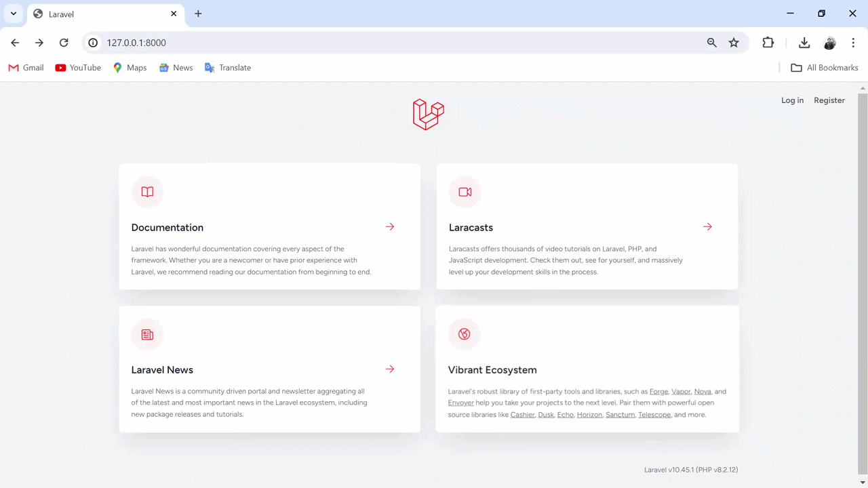This screenshot has height=488, width=868.
Task: Reload the page
Action: (x=64, y=43)
